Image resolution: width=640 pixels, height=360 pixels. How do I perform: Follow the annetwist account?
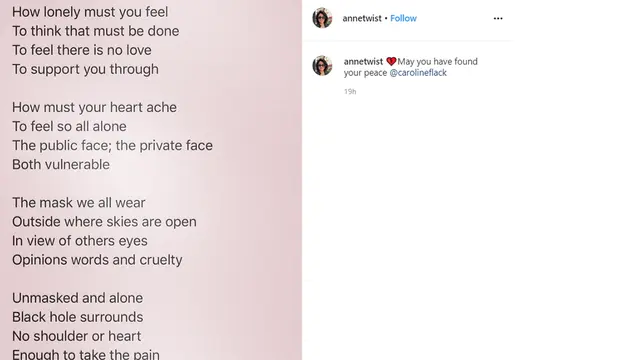tap(403, 18)
